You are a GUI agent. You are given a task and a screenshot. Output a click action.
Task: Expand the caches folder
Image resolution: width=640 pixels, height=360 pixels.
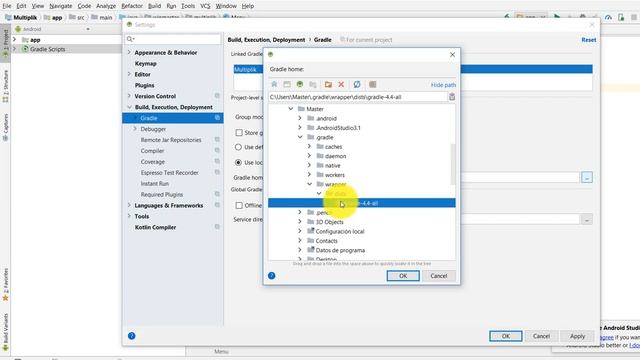click(x=309, y=147)
